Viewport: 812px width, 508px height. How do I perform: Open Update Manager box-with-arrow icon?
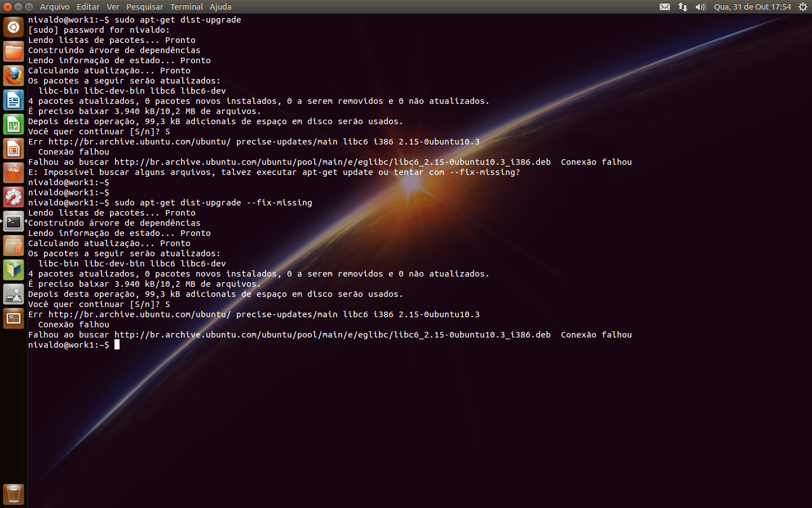coord(14,246)
